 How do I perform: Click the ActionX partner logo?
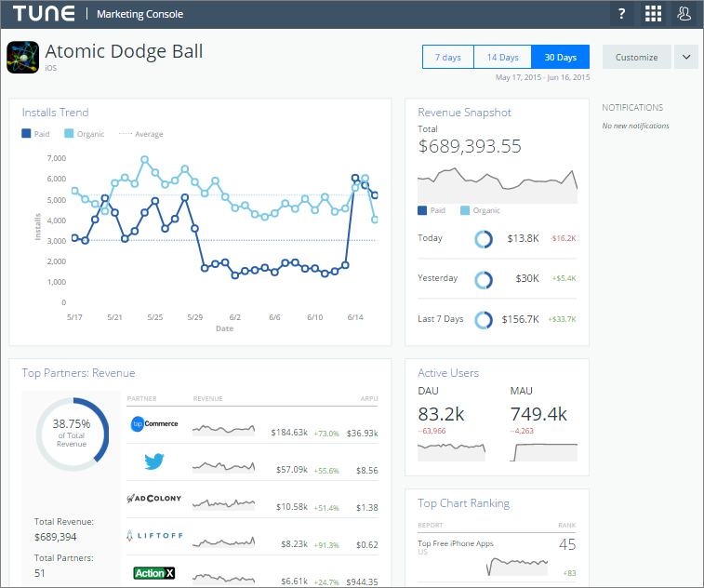[x=154, y=573]
